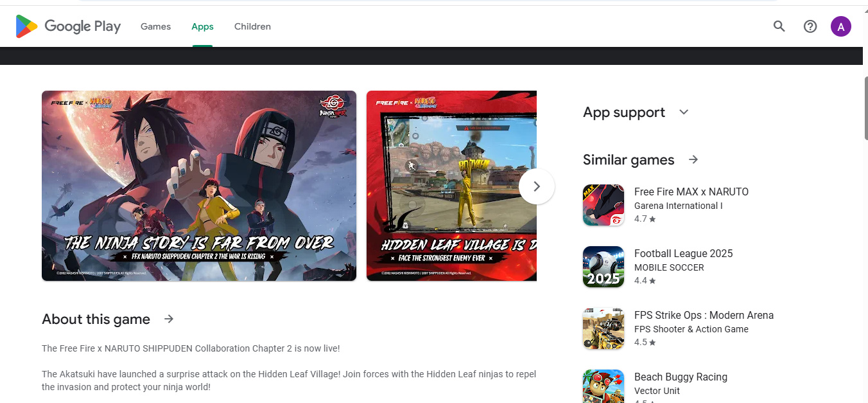The height and width of the screenshot is (403, 868).
Task: Click the Football League 4.4 rating star
Action: 652,281
